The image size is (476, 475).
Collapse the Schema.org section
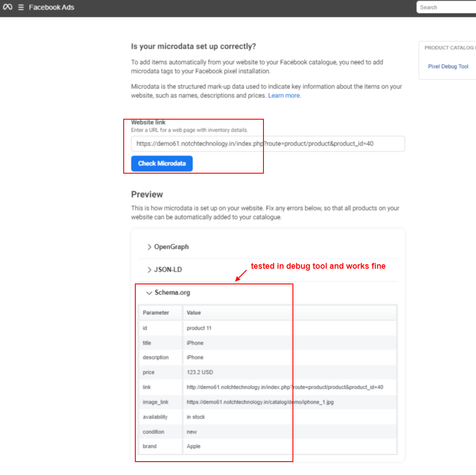168,293
